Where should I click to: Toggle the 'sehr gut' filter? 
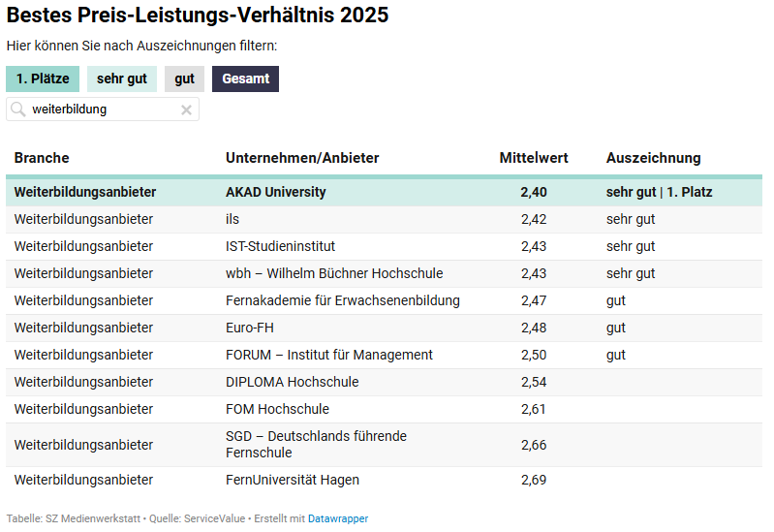tap(121, 78)
